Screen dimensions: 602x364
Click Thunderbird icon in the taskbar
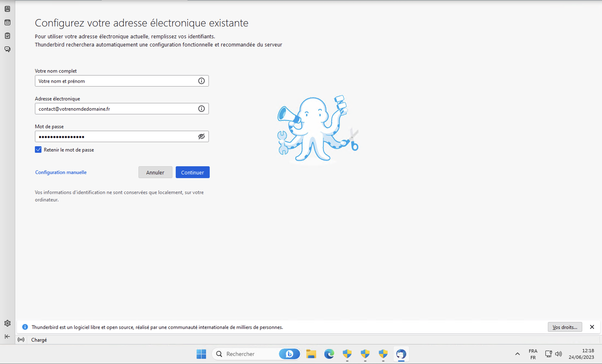401,354
